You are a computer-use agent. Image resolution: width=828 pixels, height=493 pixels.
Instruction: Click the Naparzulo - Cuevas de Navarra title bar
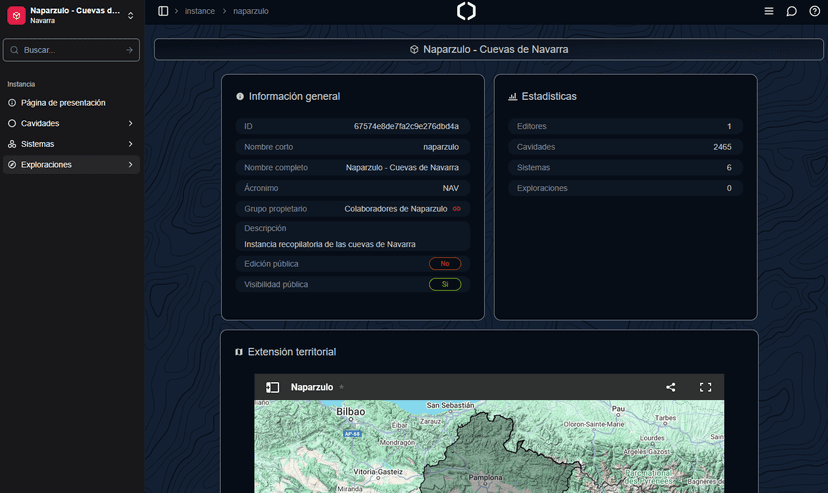coord(489,50)
